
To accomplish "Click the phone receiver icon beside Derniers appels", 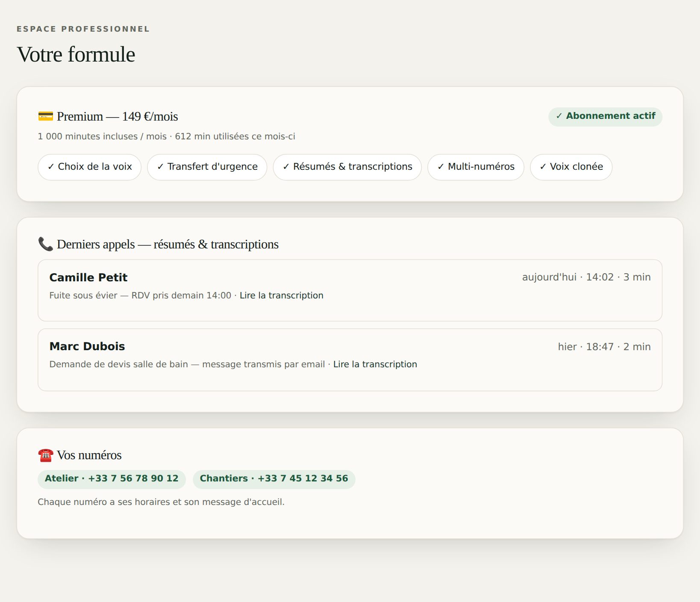I will coord(45,244).
